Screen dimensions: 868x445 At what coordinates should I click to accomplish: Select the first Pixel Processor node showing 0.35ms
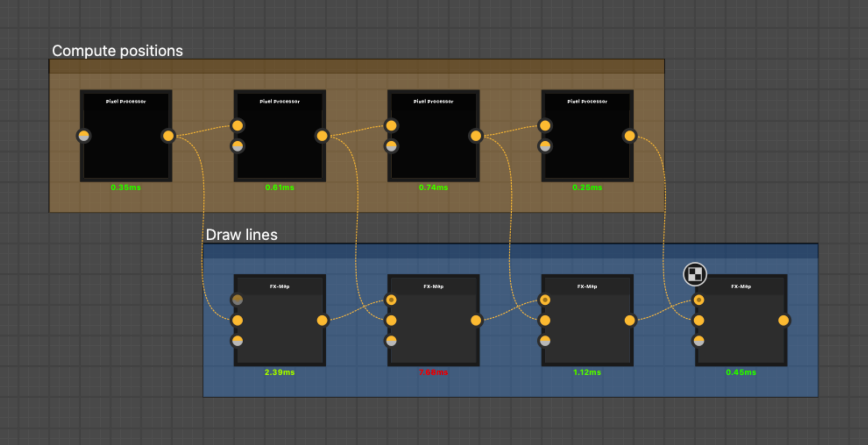coord(126,135)
